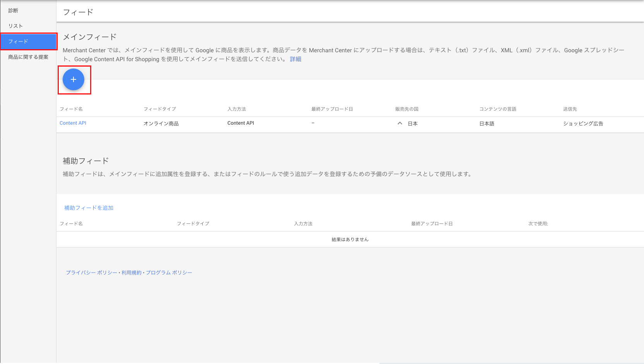Open the Content API feed name link
The width and height of the screenshot is (644, 364).
(73, 123)
